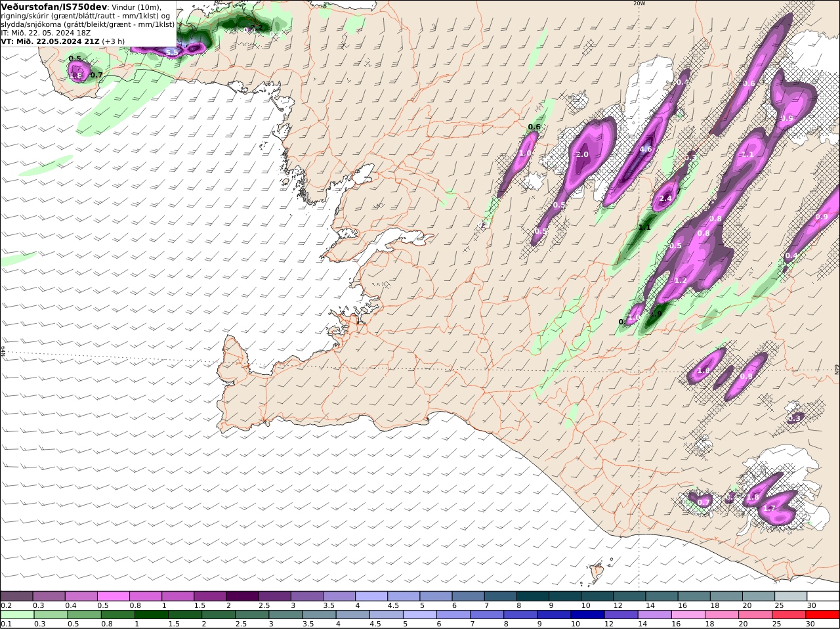Pick the pale grey swatch labeled 25 in upper legend
The image size is (840, 629).
(791, 596)
